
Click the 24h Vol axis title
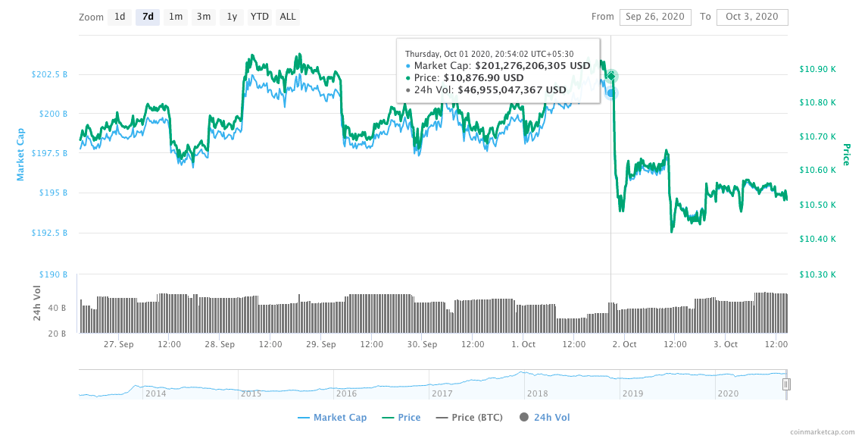pyautogui.click(x=37, y=303)
